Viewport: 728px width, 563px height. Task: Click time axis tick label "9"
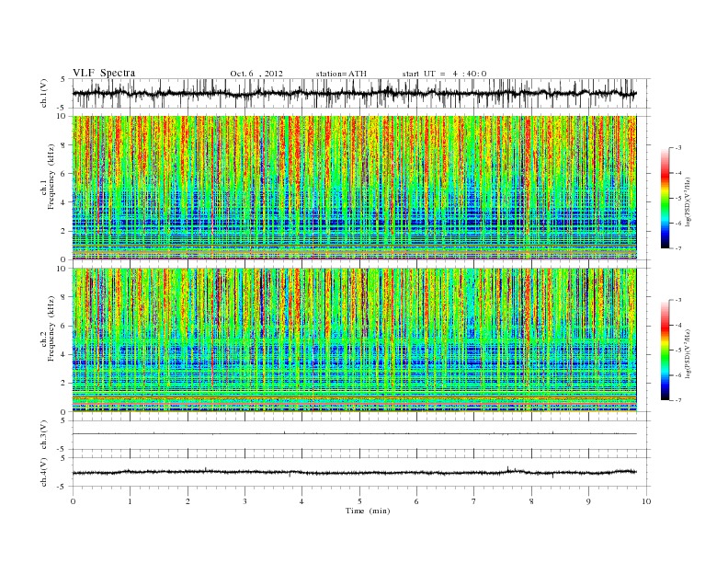(x=588, y=501)
